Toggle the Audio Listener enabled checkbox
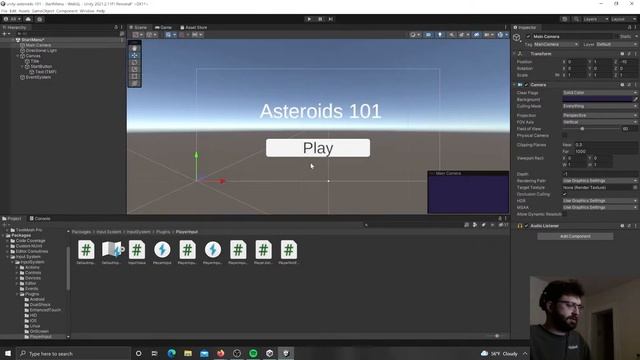The height and width of the screenshot is (360, 640). (527, 226)
